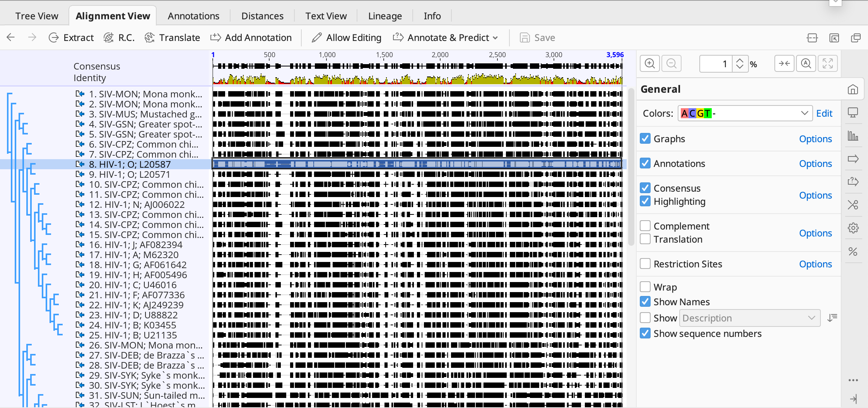Open the statistics percent sidebar icon
This screenshot has width=868, height=408.
(x=853, y=252)
